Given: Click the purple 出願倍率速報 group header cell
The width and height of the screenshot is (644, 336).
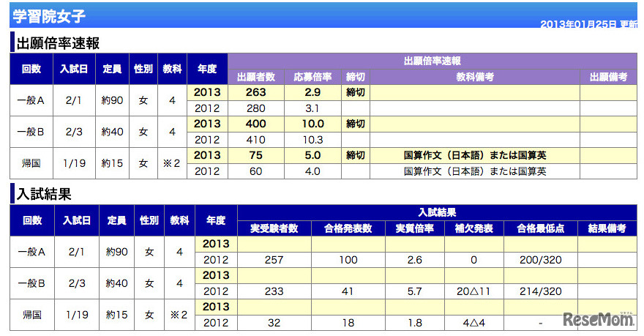Looking at the screenshot, I should (x=432, y=61).
